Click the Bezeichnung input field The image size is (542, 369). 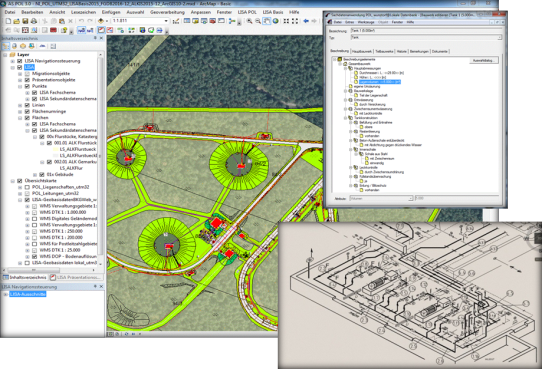tap(426, 31)
